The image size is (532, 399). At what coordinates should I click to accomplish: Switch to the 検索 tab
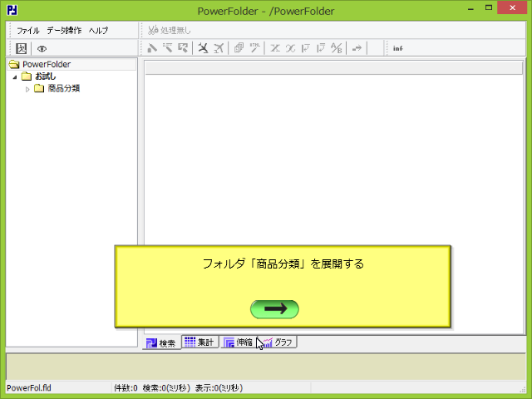click(161, 342)
